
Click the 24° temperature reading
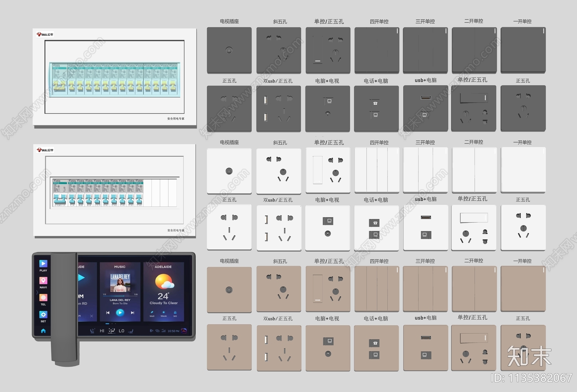[163, 296]
